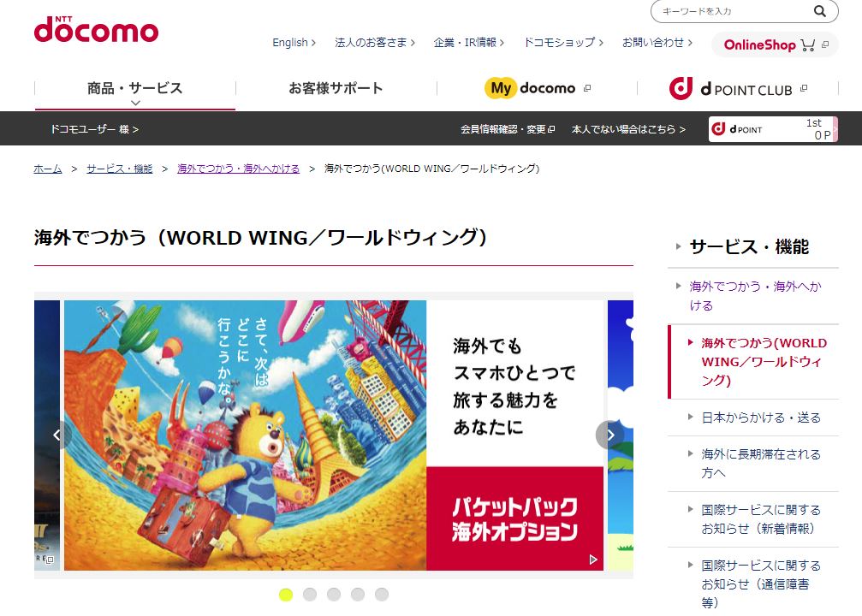Go to the next carousel slide arrow

[x=609, y=435]
